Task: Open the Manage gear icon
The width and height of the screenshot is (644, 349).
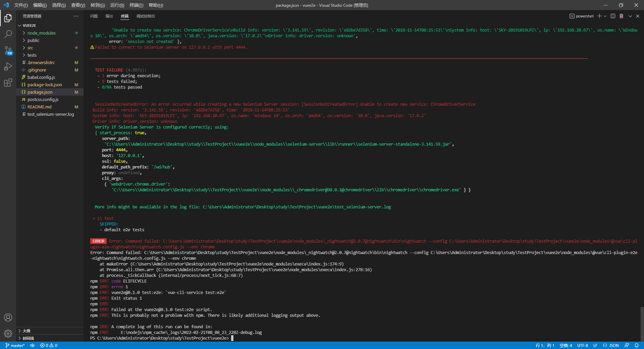Action: [8, 333]
